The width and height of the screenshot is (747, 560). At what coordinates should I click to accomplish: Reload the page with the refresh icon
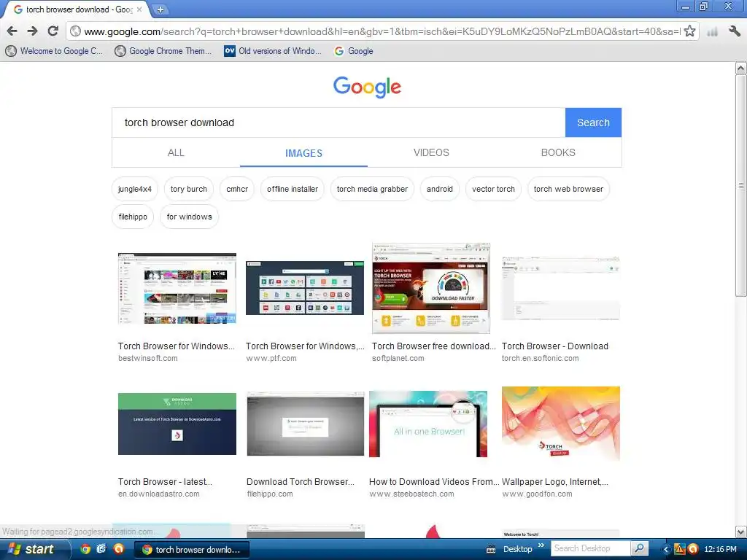tap(53, 31)
